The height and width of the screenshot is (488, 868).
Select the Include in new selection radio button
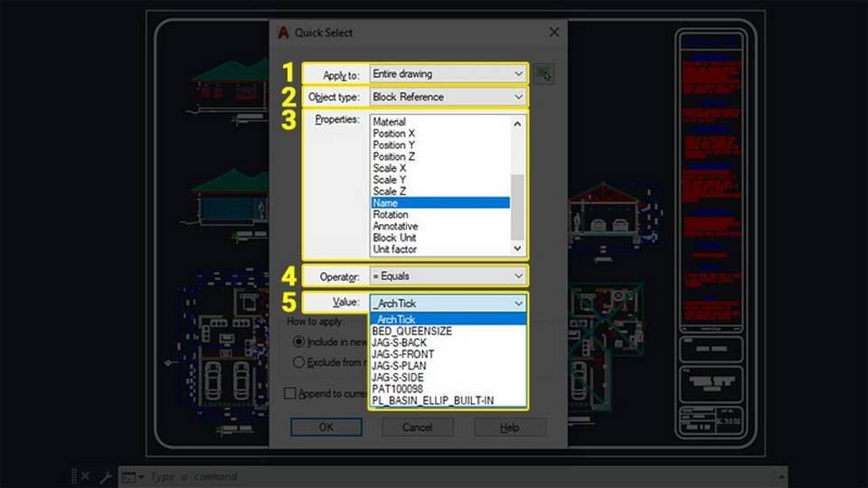coord(298,342)
